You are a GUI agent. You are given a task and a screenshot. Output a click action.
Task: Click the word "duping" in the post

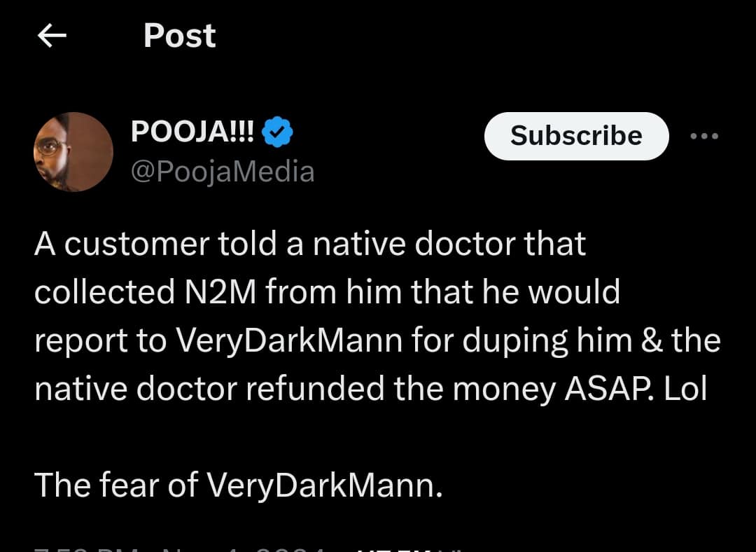pos(510,341)
